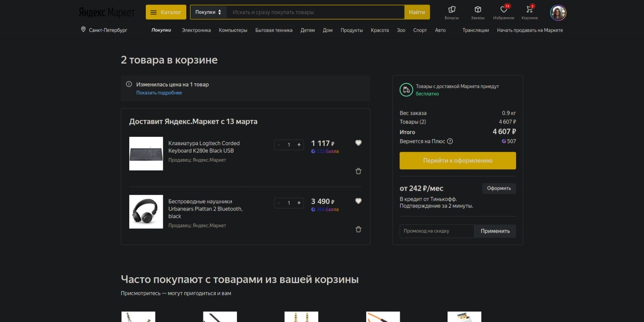Viewport: 644px width, 322px height.
Task: Select Покупки navigation item
Action: [161, 30]
